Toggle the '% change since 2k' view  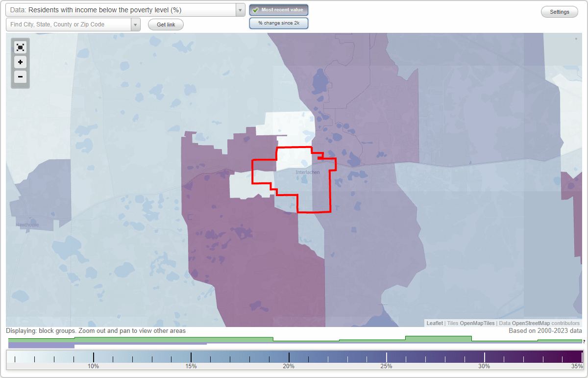278,23
